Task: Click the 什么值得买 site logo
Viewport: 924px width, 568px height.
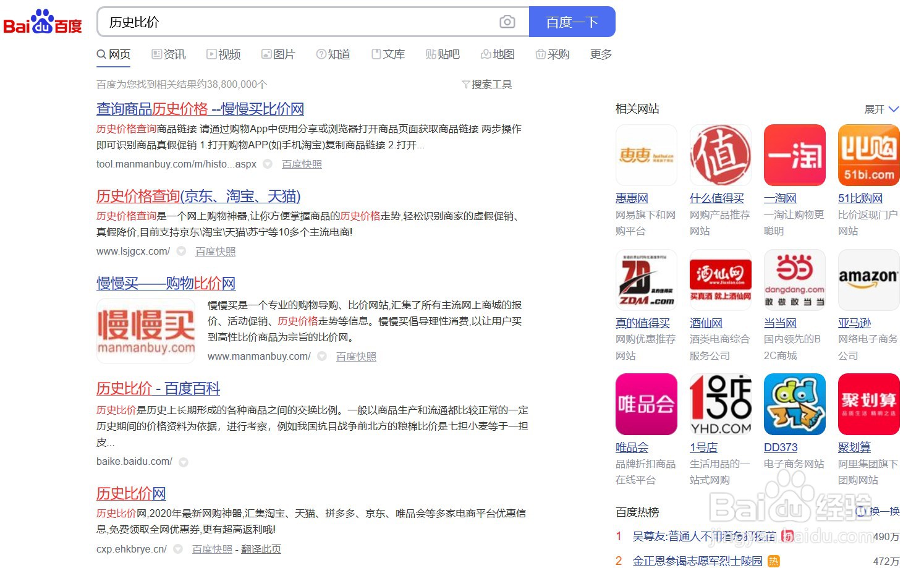Action: pos(721,155)
